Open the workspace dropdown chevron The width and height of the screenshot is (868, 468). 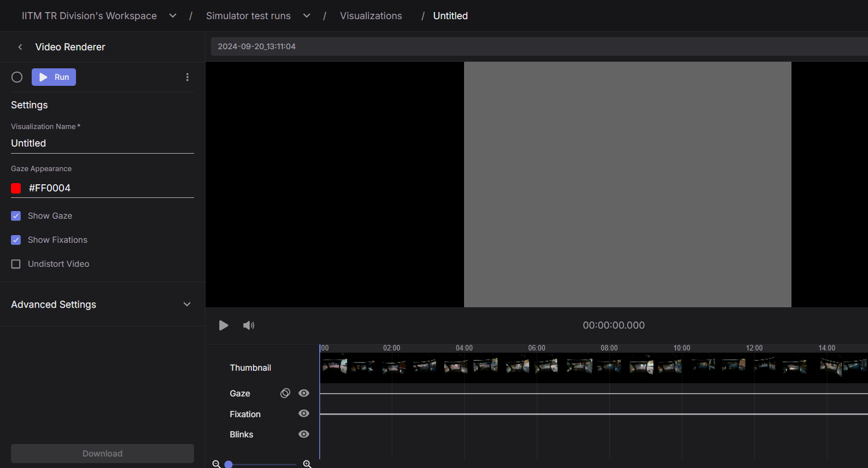point(173,16)
